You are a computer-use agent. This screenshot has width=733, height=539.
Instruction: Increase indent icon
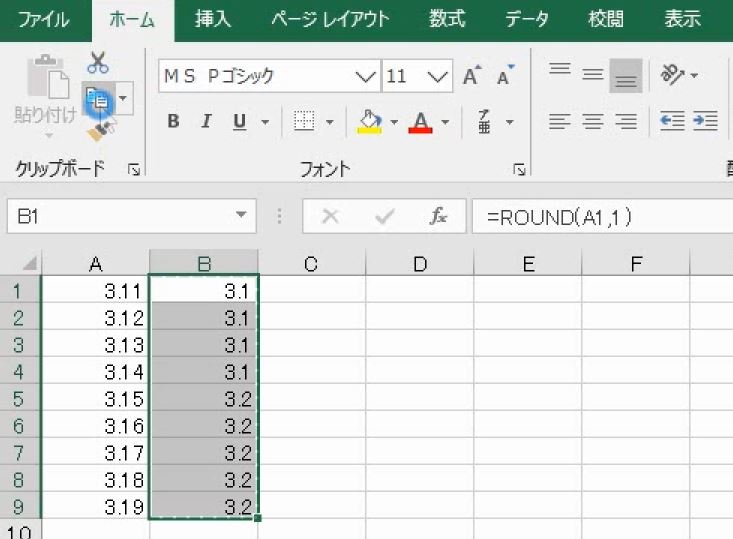click(x=705, y=121)
